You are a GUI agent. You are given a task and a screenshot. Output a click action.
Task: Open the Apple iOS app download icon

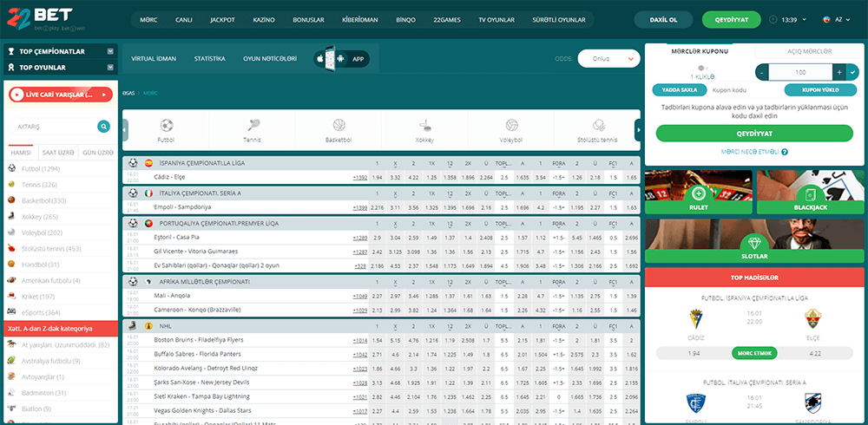[x=320, y=59]
